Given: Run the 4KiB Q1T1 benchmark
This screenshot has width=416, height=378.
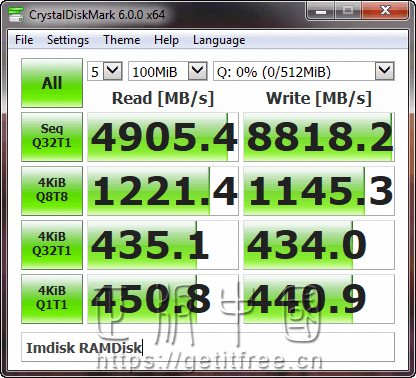Looking at the screenshot, I should click(x=52, y=299).
